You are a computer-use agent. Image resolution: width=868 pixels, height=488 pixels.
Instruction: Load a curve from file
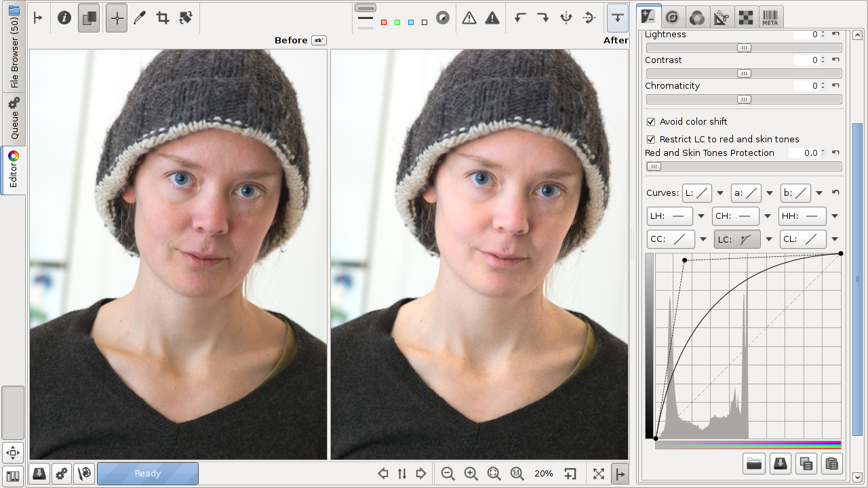click(x=753, y=464)
